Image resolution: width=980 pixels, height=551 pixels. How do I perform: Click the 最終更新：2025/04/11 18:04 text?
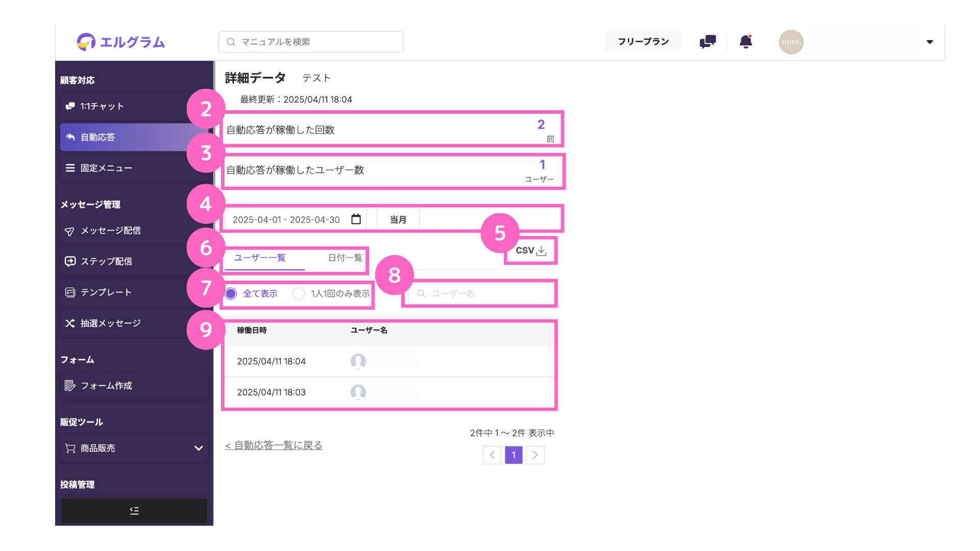point(296,99)
